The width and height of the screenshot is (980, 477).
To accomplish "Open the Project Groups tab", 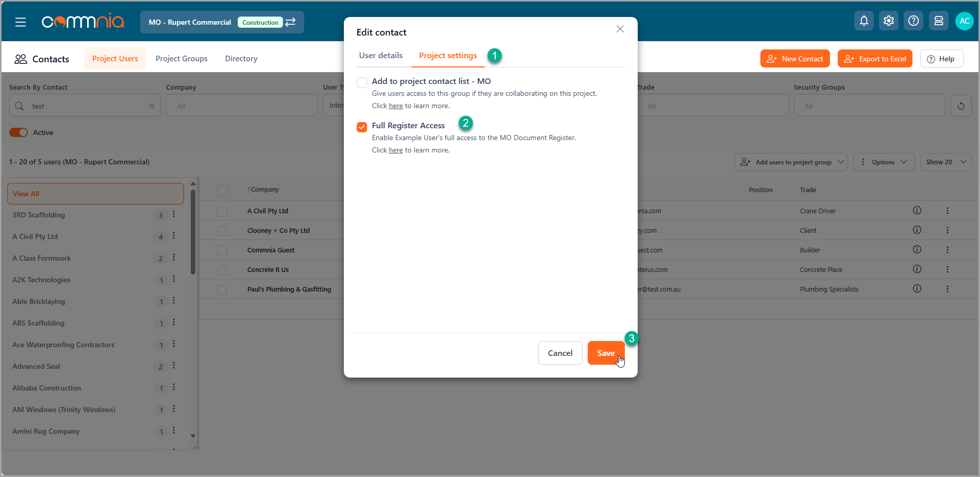I will click(181, 59).
